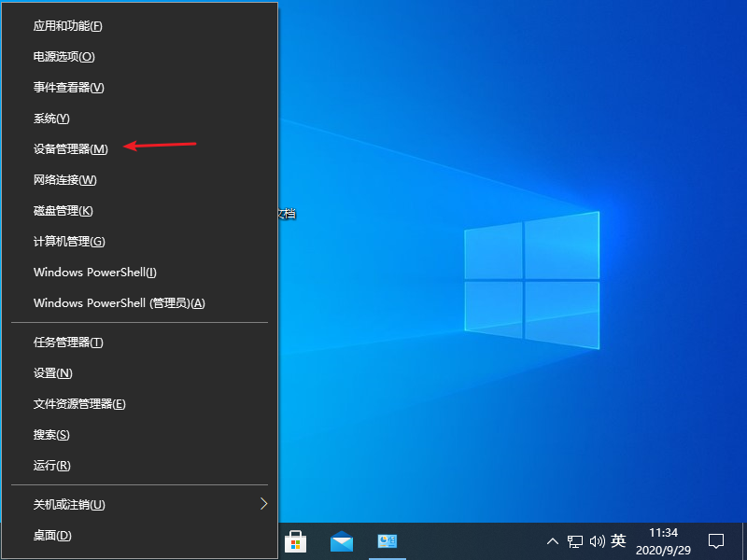The width and height of the screenshot is (747, 560).
Task: Switch input language via the 英 indicator
Action: point(618,541)
